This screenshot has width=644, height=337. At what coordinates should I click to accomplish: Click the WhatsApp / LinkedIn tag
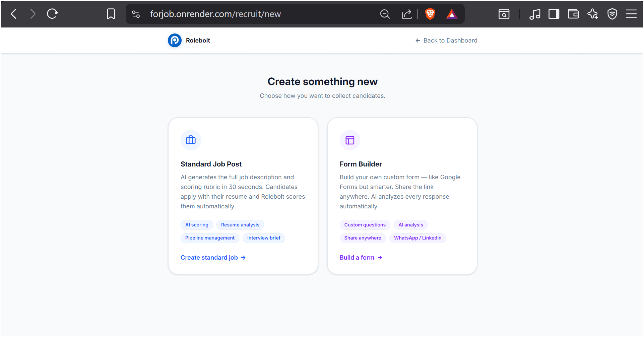417,238
